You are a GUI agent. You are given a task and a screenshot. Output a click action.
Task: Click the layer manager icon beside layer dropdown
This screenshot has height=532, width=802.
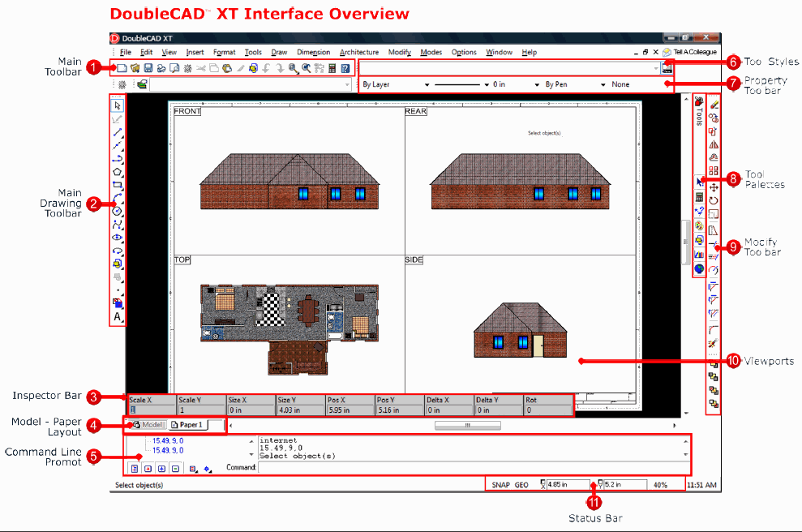tap(142, 84)
